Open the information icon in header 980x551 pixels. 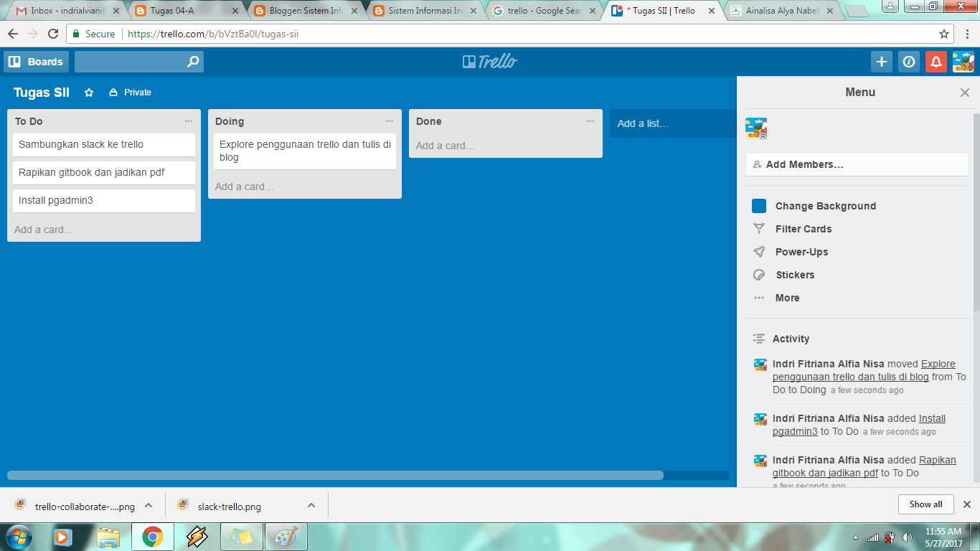[x=909, y=62]
